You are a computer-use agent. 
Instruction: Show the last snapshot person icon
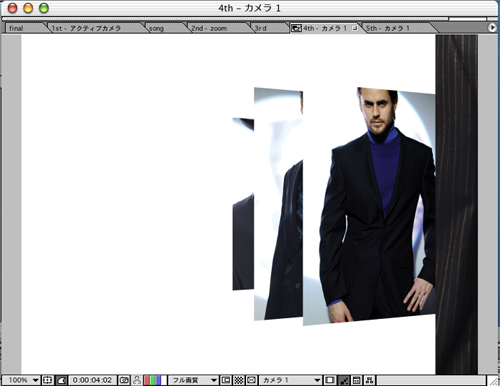pos(137,380)
